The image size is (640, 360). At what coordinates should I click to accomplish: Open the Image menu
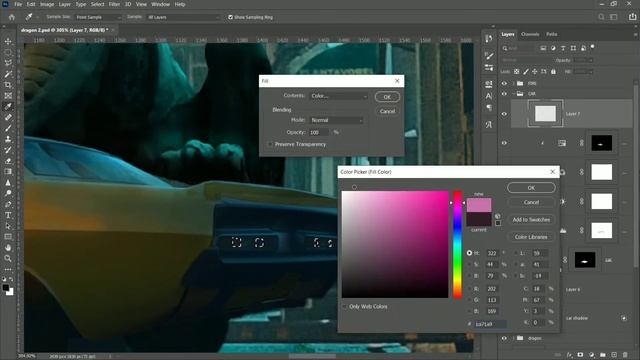click(47, 4)
